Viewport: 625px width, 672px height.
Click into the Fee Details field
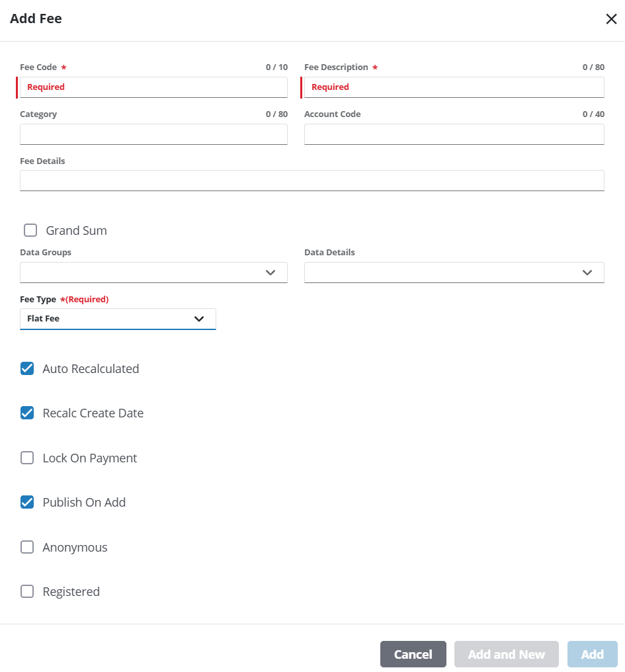(312, 181)
